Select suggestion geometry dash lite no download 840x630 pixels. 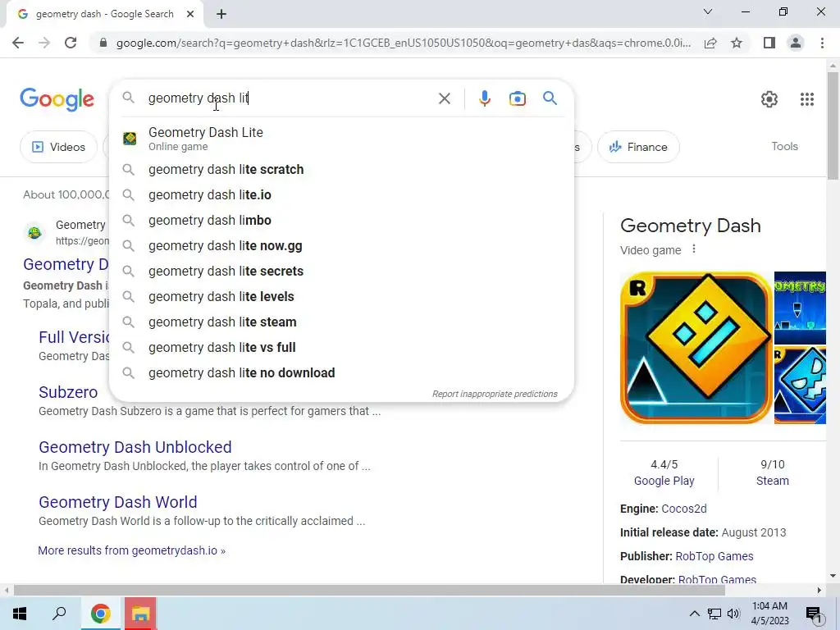coord(341,373)
